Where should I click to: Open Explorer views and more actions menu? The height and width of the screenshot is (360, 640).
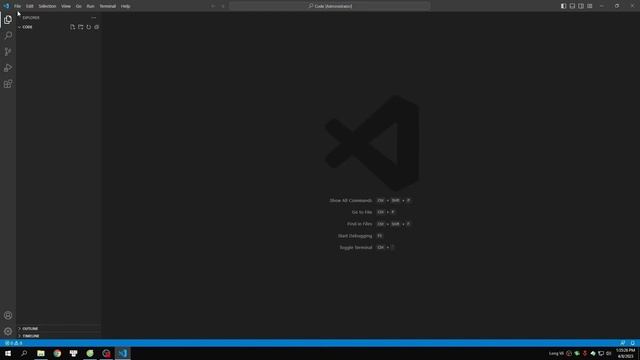[x=93, y=18]
